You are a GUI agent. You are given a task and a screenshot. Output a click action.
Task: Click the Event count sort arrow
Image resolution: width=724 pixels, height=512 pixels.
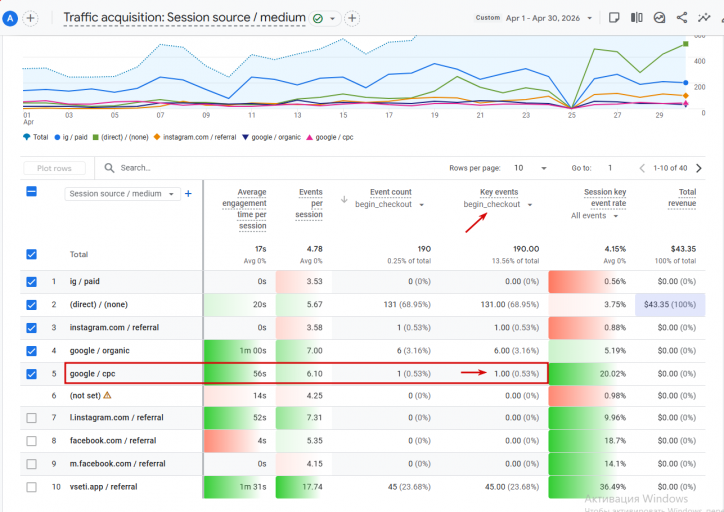344,199
